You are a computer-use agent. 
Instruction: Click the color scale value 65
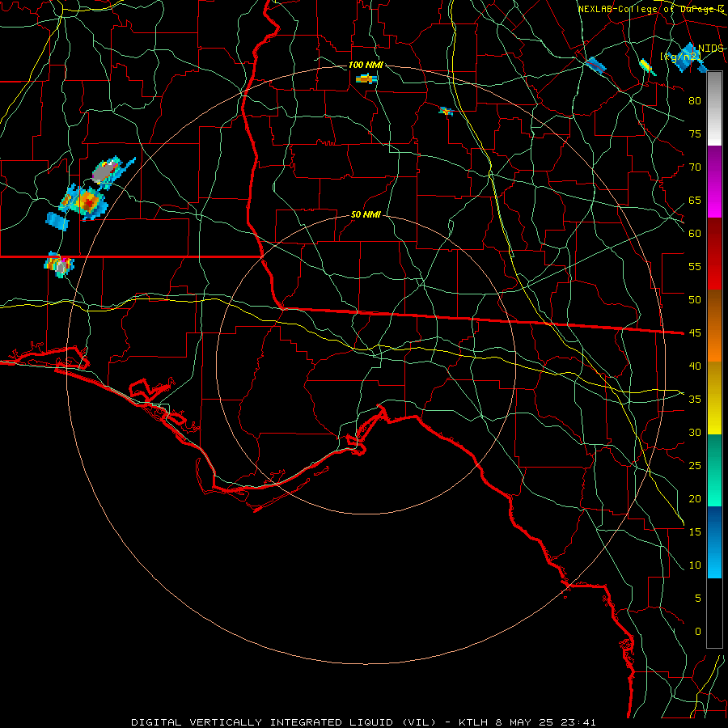pyautogui.click(x=695, y=200)
